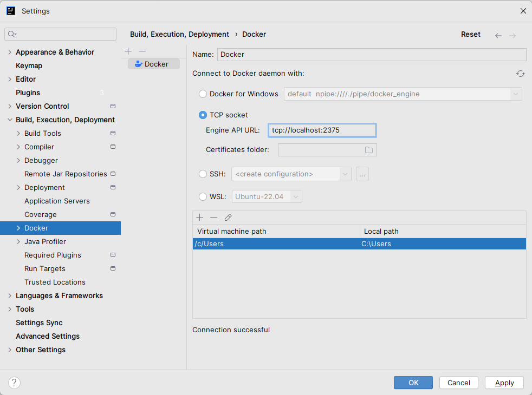Select Docker for Windows radio button

click(203, 94)
